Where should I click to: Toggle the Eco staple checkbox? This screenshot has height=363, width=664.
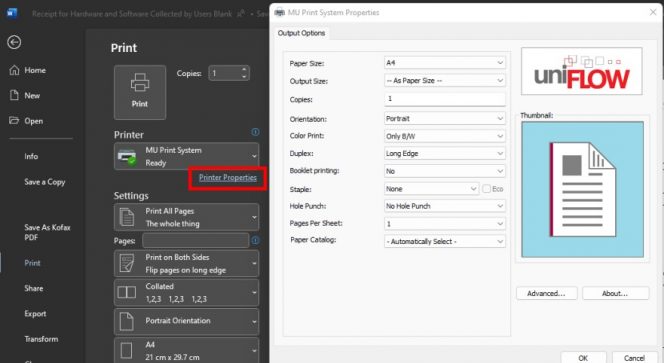click(487, 189)
